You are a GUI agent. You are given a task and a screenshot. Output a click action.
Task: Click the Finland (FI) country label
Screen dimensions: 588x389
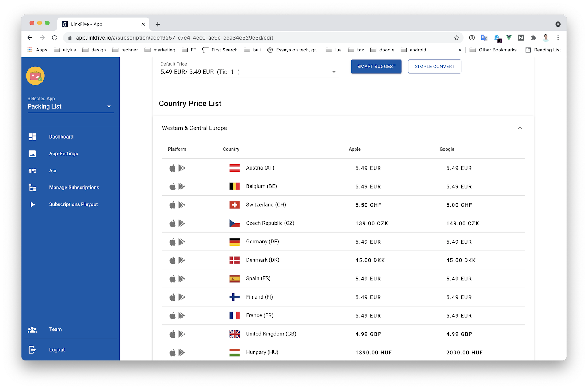[x=259, y=297]
